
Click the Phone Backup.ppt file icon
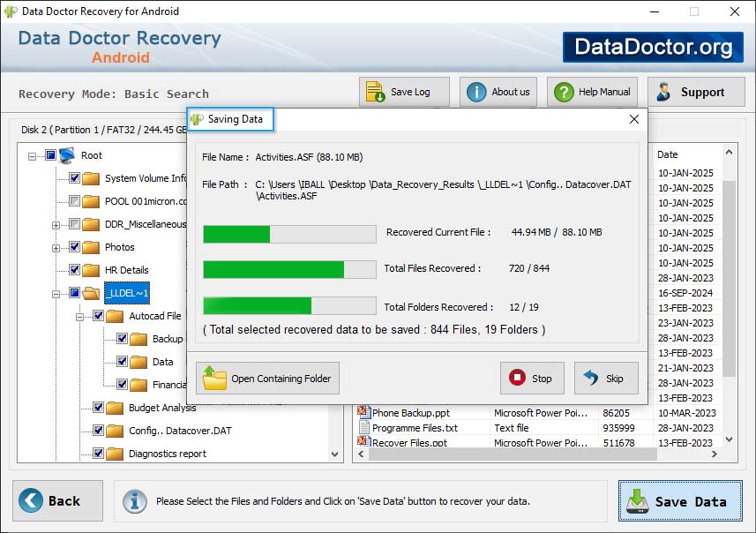(x=363, y=412)
